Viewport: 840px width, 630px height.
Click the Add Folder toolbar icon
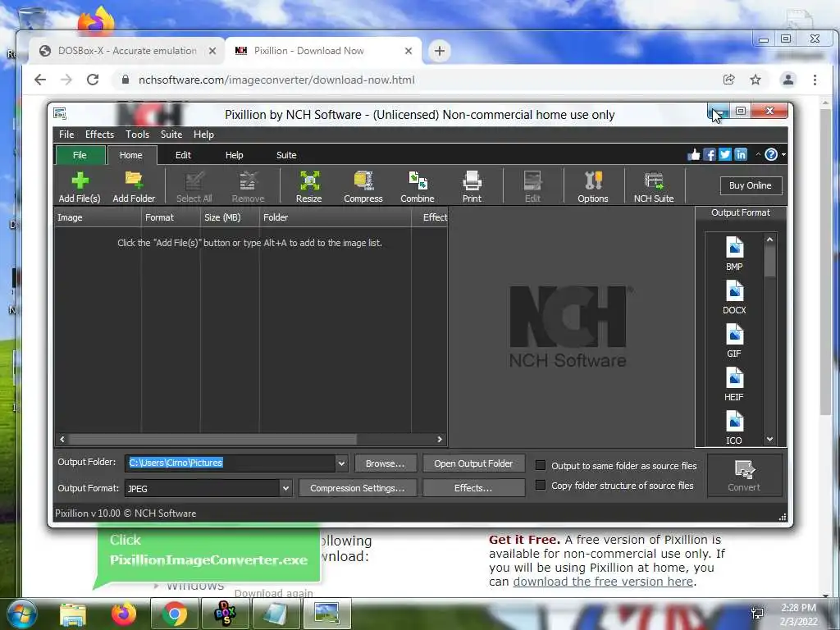coord(134,186)
